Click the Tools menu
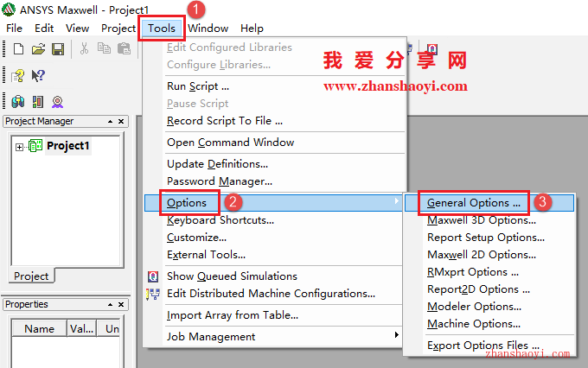 point(161,29)
